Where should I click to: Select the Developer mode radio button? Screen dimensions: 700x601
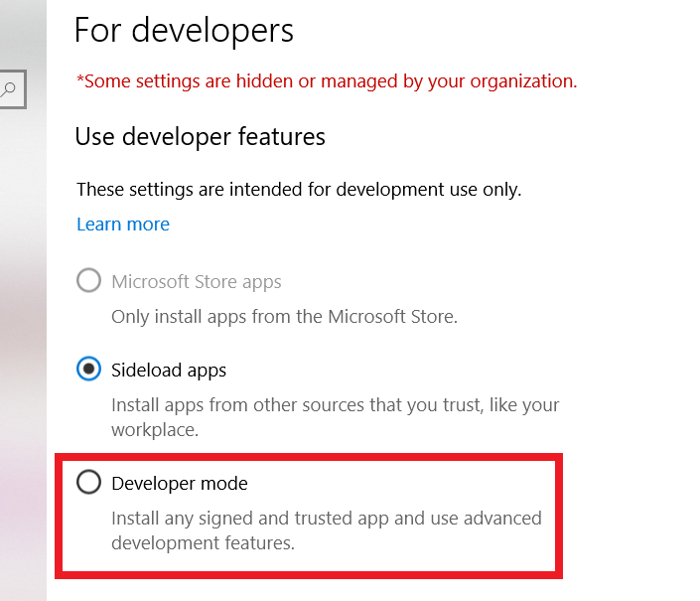click(x=89, y=483)
